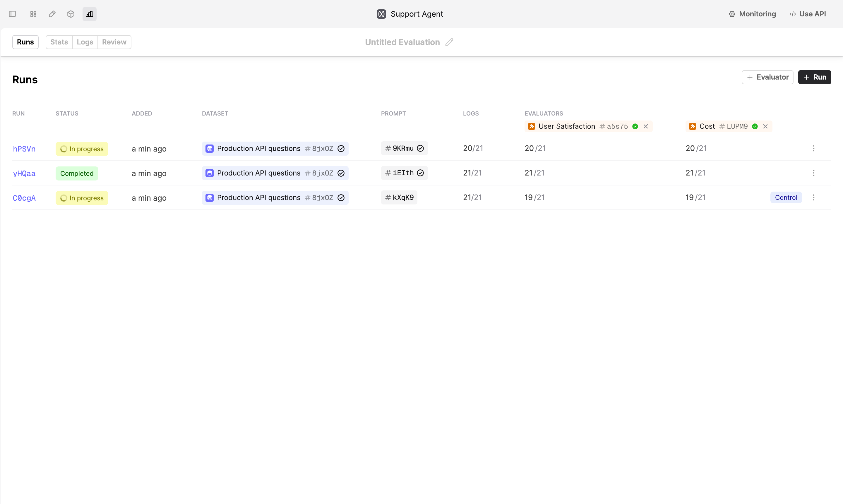Toggle the sidebar panel icon
Viewport: 843px width, 504px height.
coord(12,14)
